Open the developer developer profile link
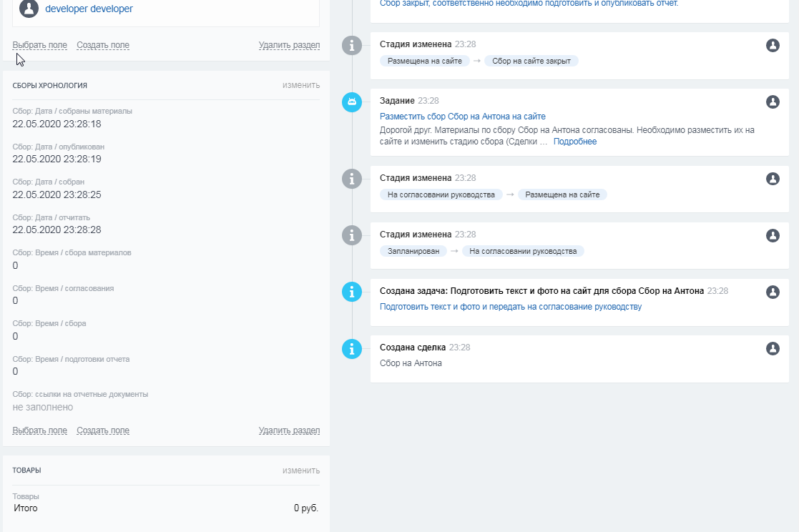The width and height of the screenshot is (799, 532). [x=89, y=9]
